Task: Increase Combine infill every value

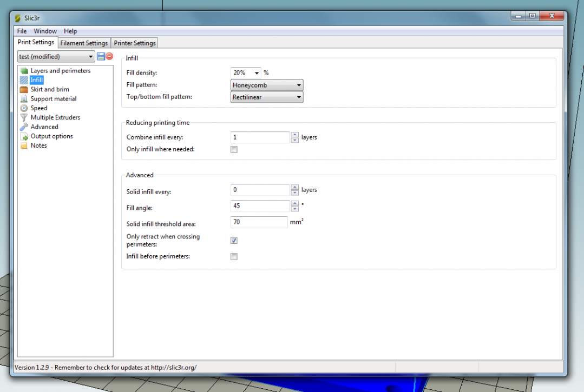Action: tap(294, 135)
